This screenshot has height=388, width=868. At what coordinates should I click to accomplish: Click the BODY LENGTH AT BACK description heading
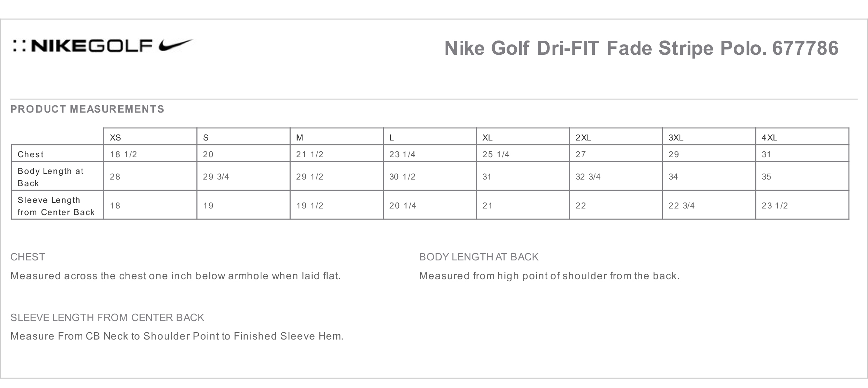click(479, 257)
